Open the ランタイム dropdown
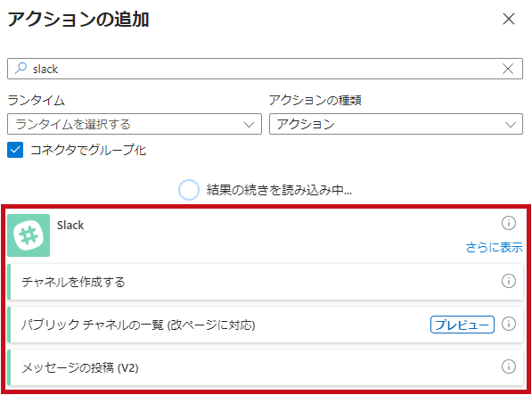Screen dimensions: 532x395 pos(135,124)
